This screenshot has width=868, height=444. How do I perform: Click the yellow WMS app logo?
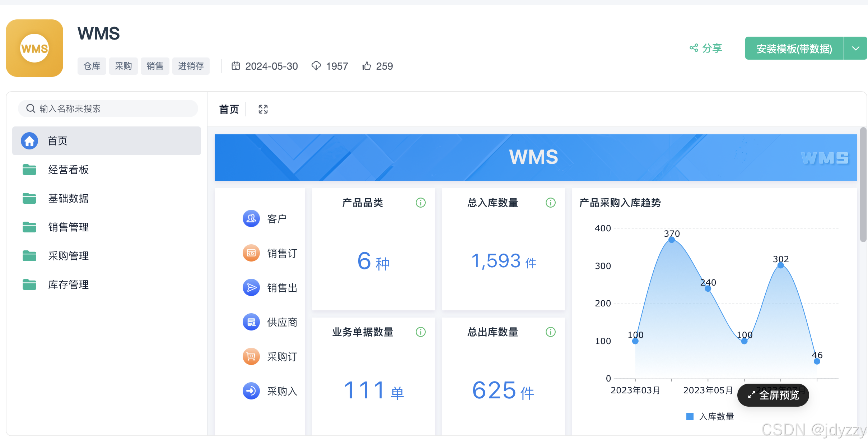[x=34, y=48]
